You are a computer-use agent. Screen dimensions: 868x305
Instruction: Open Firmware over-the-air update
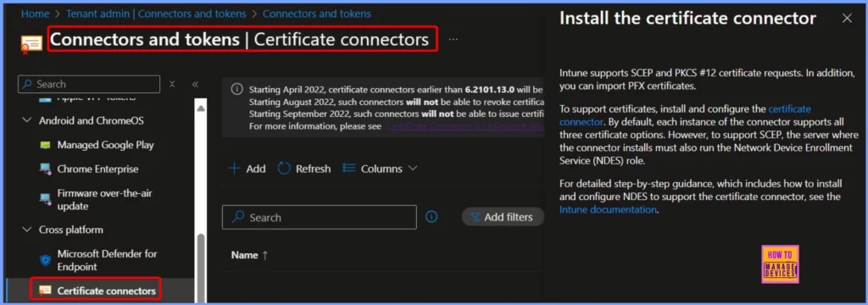click(x=104, y=200)
